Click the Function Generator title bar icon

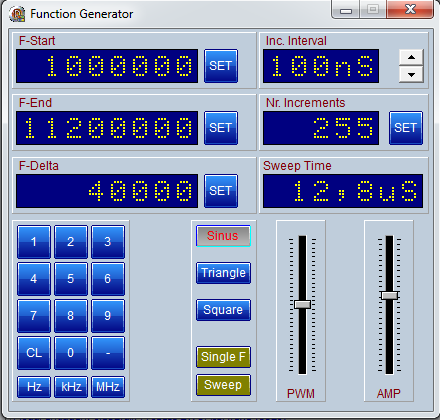[17, 14]
